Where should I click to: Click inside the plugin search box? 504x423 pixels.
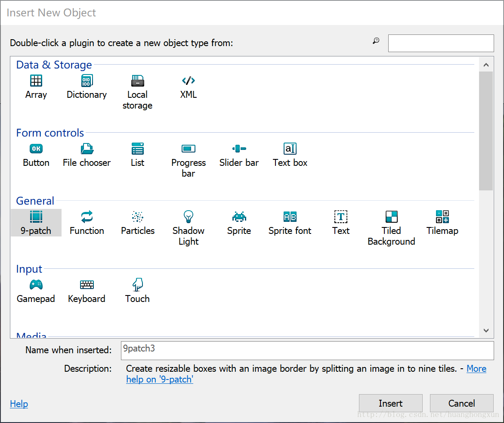coord(441,44)
